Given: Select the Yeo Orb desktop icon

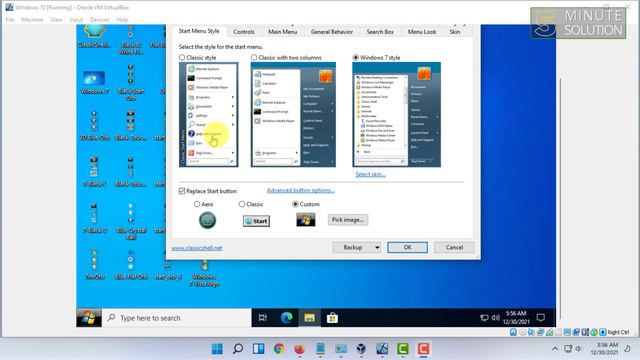Looking at the screenshot, I should coord(94,265).
